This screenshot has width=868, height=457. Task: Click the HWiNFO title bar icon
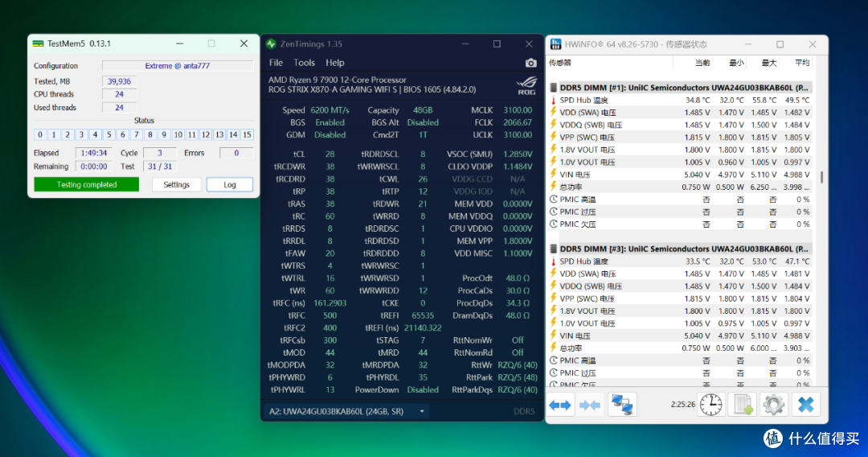pos(555,43)
